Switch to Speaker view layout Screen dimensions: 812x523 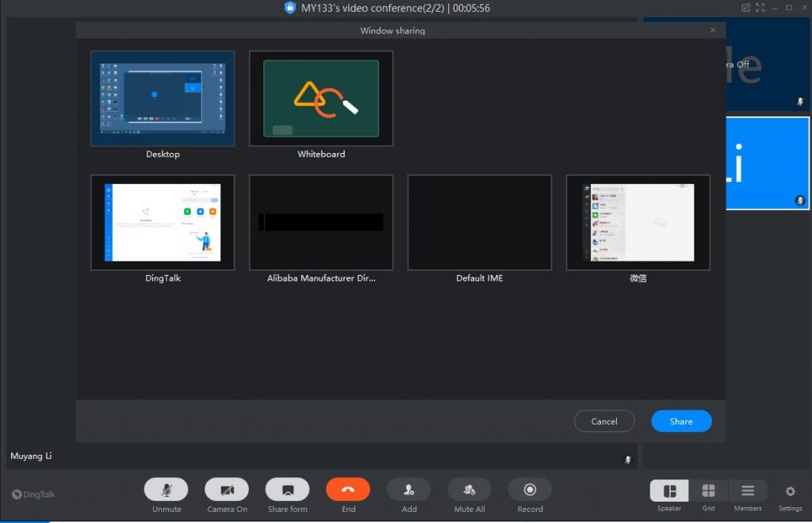(x=669, y=491)
